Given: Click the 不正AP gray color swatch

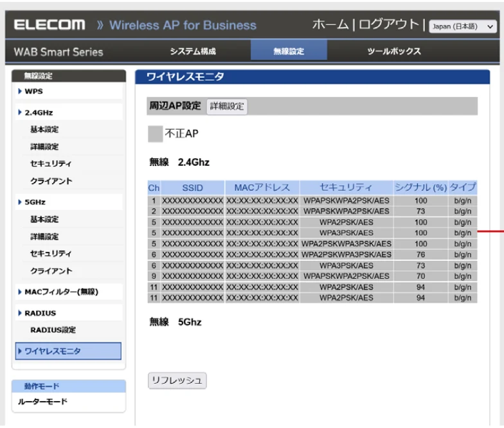Looking at the screenshot, I should [156, 134].
